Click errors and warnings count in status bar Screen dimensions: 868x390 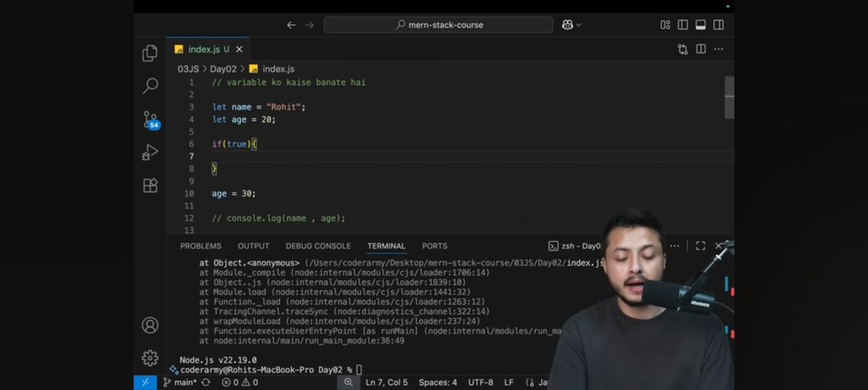[x=240, y=382]
